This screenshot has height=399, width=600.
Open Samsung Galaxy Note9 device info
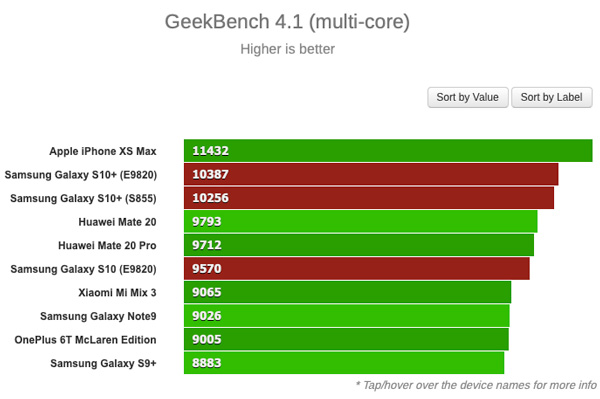coord(98,316)
